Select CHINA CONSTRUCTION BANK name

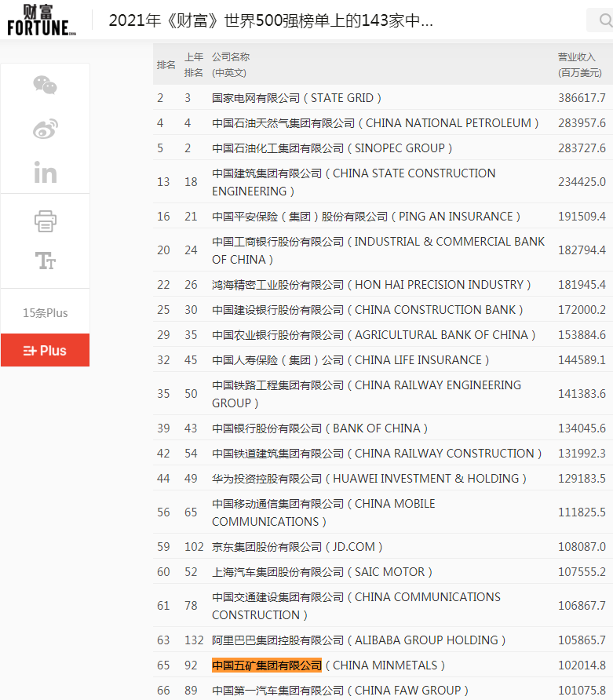click(x=367, y=309)
